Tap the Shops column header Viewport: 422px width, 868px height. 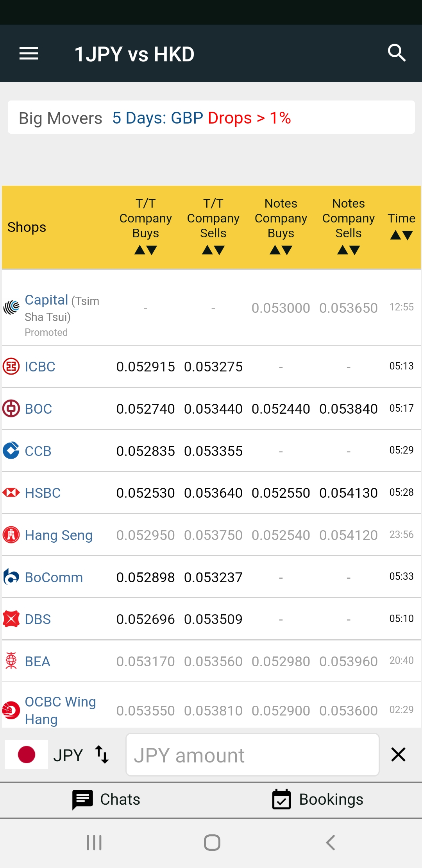click(x=27, y=227)
